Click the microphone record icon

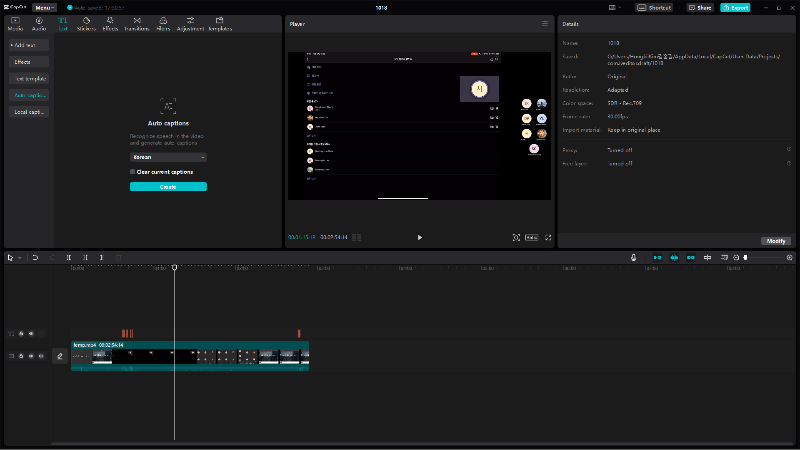(x=633, y=258)
